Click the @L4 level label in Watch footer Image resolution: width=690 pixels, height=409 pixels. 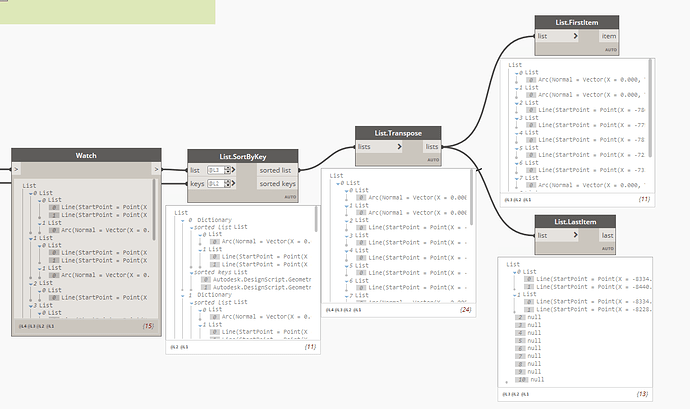point(21,326)
